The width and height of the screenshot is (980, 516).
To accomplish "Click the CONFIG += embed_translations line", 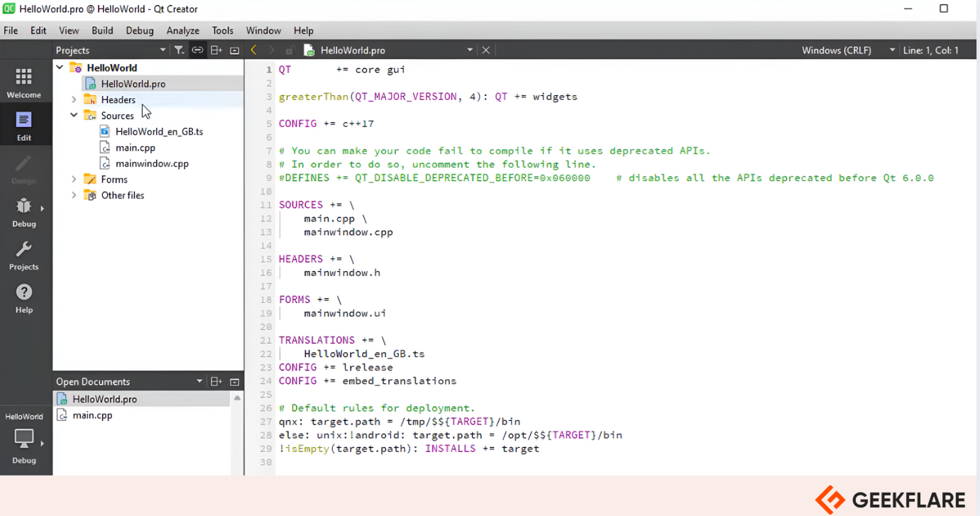I will click(x=368, y=381).
